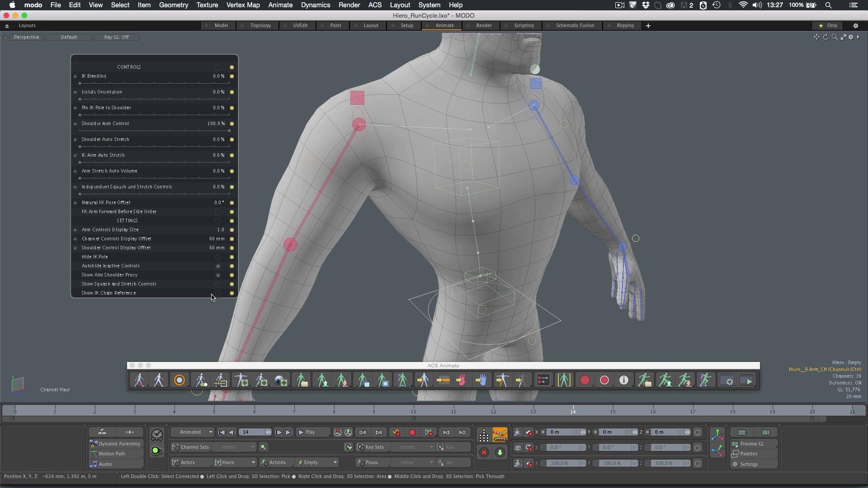
Task: Open the Perspective view type dropdown
Action: tap(26, 37)
